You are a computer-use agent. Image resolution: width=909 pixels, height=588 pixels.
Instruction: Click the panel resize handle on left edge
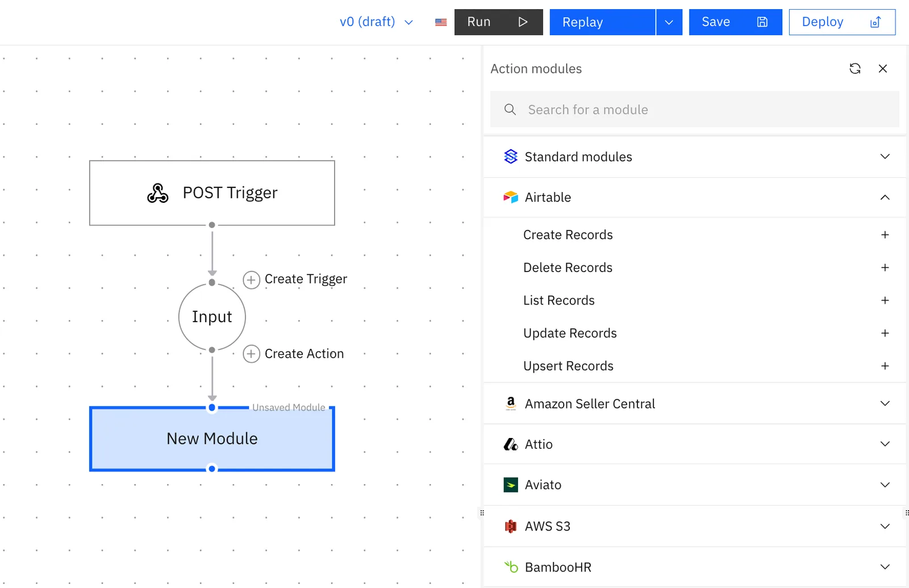[482, 512]
